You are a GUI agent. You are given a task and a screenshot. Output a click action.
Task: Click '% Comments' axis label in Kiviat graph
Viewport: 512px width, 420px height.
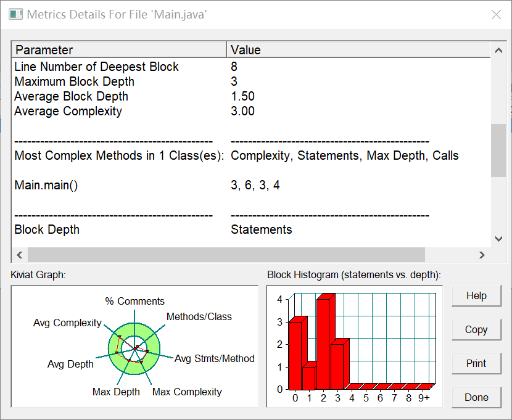click(134, 301)
